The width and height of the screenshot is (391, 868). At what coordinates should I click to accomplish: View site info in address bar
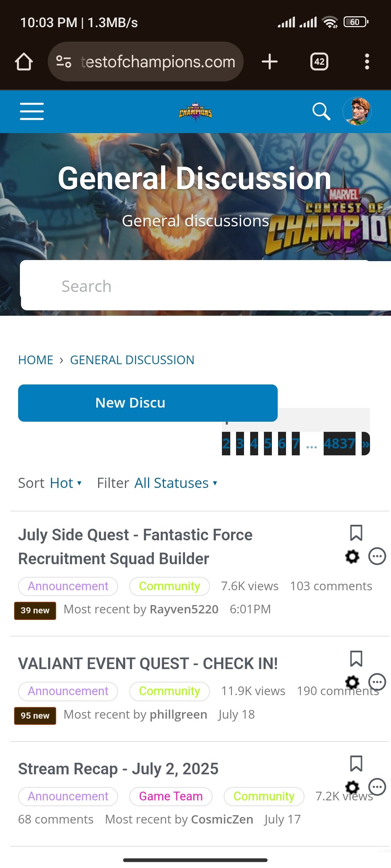[64, 61]
